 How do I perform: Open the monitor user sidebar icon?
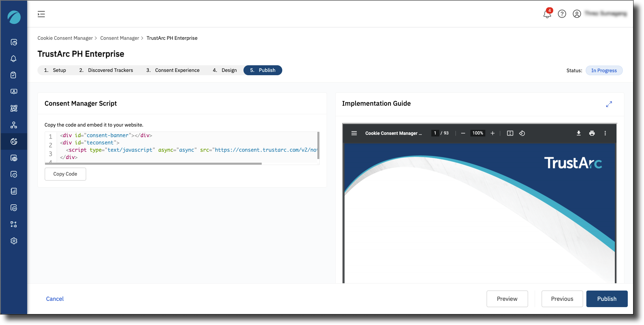14,92
